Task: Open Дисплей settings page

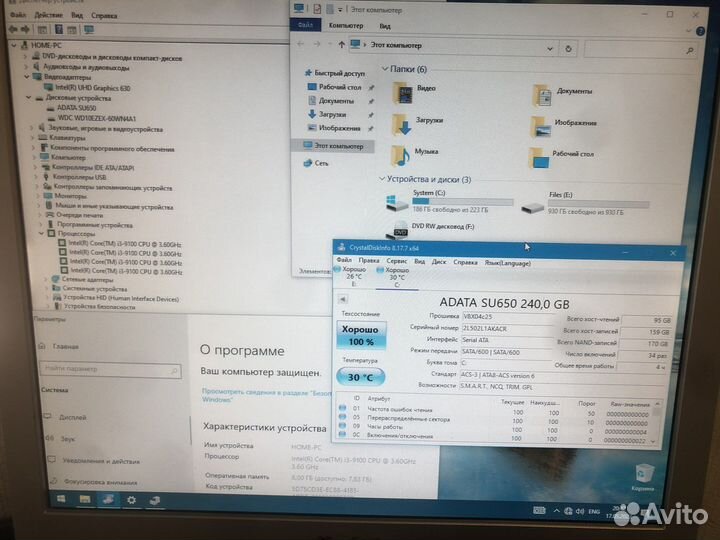Action: coord(66,417)
